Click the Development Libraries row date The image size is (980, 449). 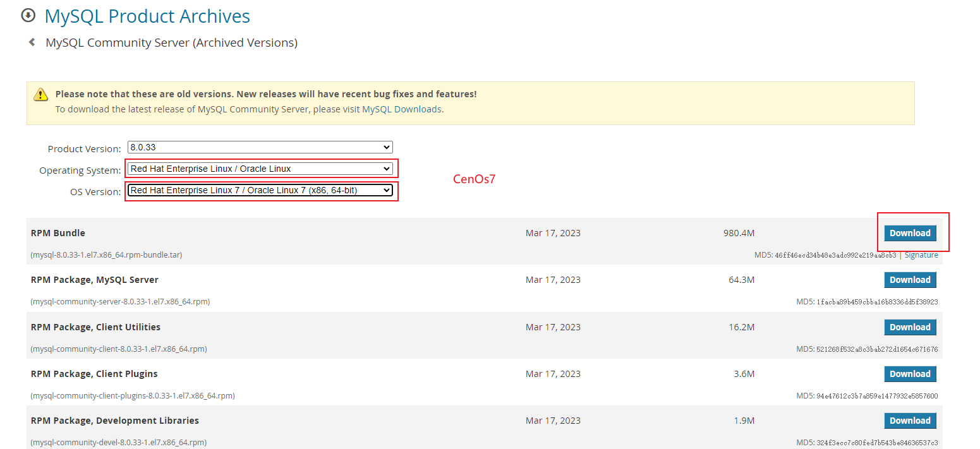click(x=553, y=421)
